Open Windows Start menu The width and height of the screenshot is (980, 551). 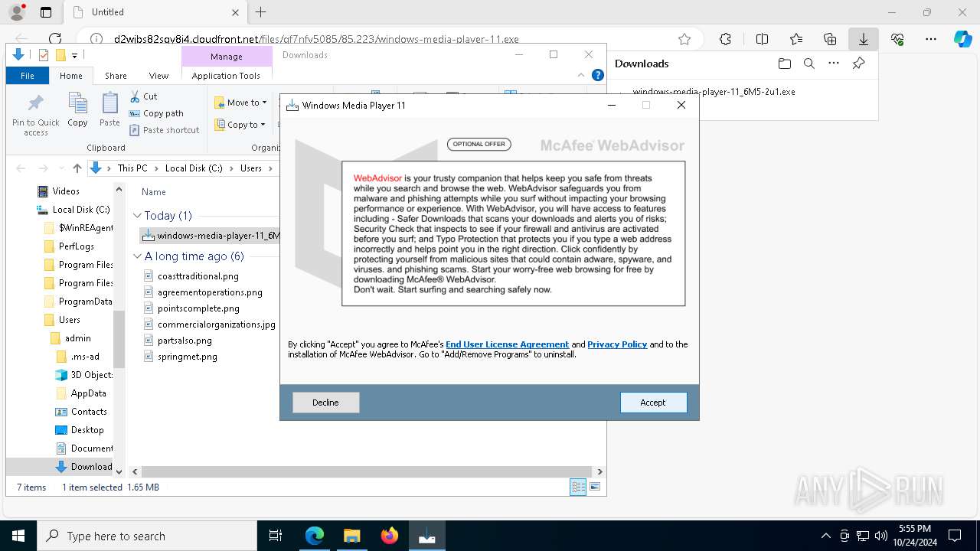coord(18,536)
